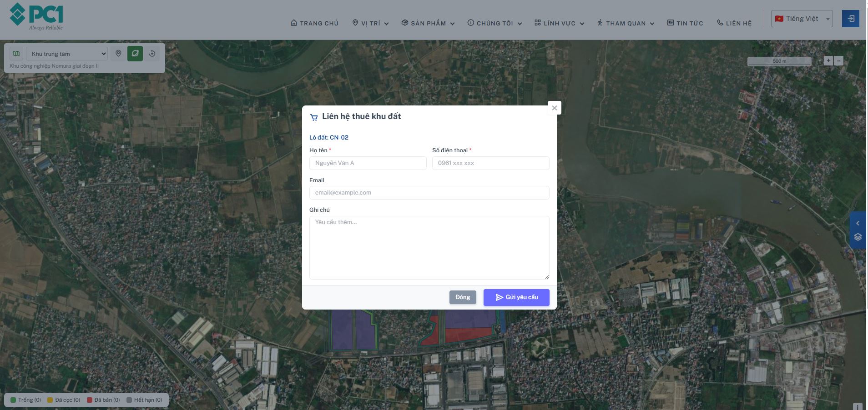Zoom in the map with plus button
The width and height of the screenshot is (868, 410).
[828, 60]
